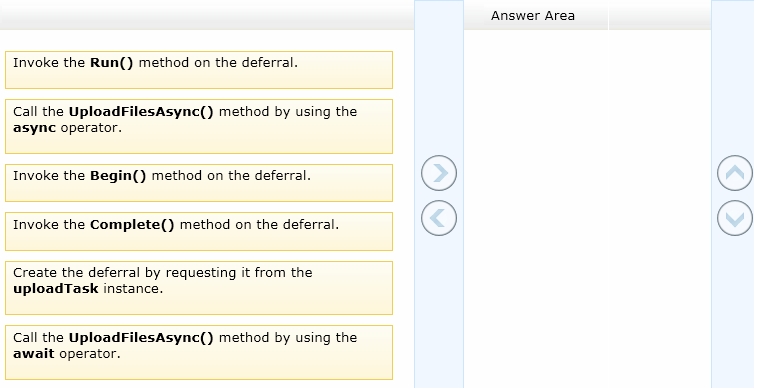The image size is (757, 389).
Task: Select UploadFilesAsync() with await operator option
Action: (199, 352)
